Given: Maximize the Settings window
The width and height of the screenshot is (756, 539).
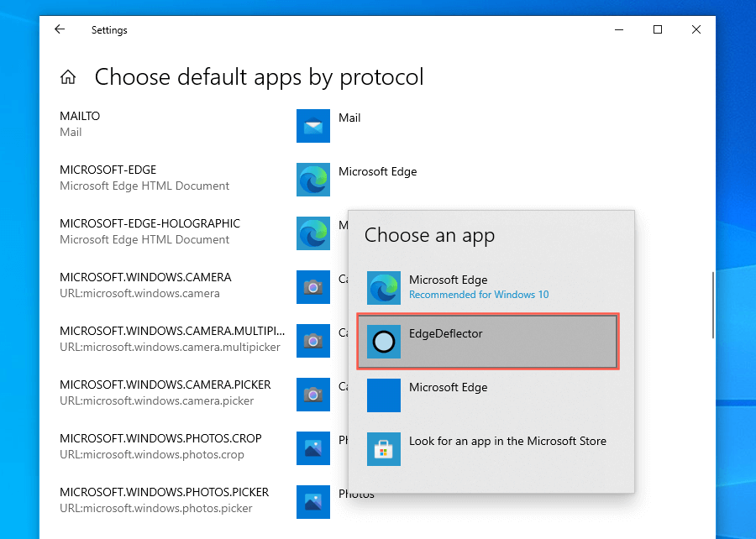Looking at the screenshot, I should click(658, 29).
